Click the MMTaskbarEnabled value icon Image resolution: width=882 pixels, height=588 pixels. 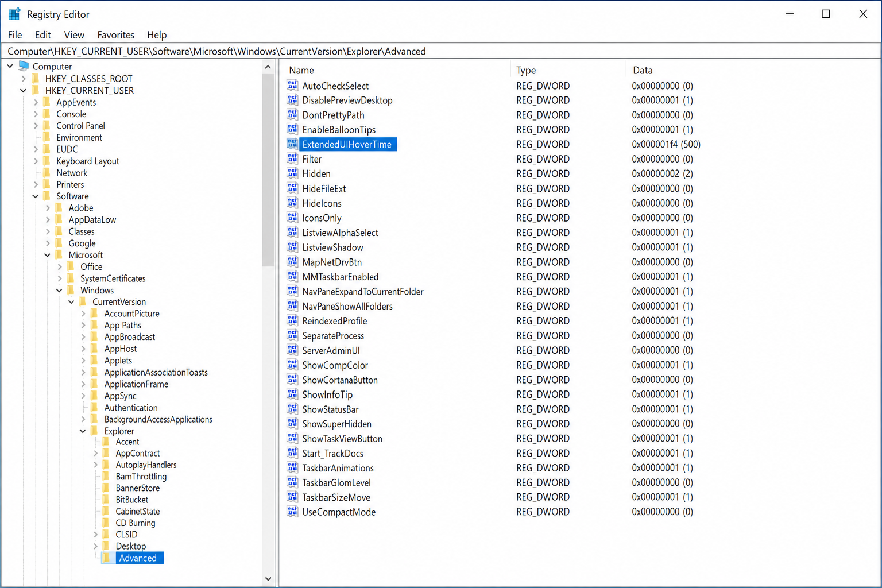(x=292, y=277)
